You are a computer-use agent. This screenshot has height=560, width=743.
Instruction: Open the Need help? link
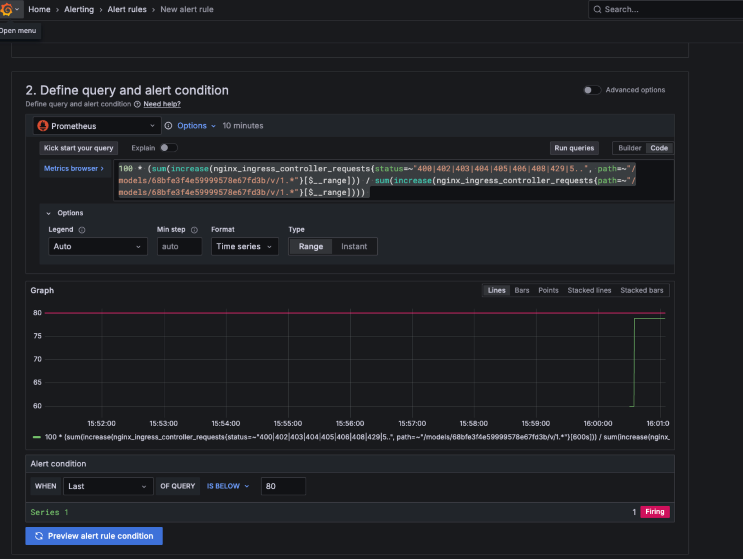click(162, 104)
